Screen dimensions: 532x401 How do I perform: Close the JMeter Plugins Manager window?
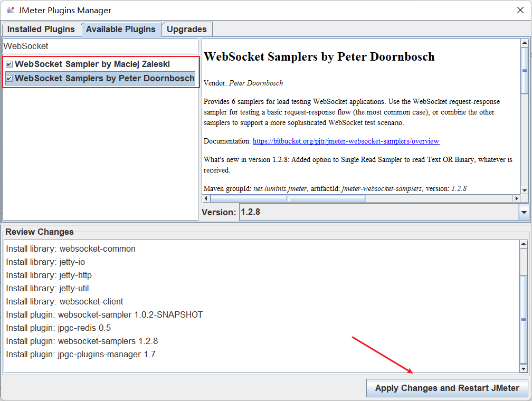[520, 10]
